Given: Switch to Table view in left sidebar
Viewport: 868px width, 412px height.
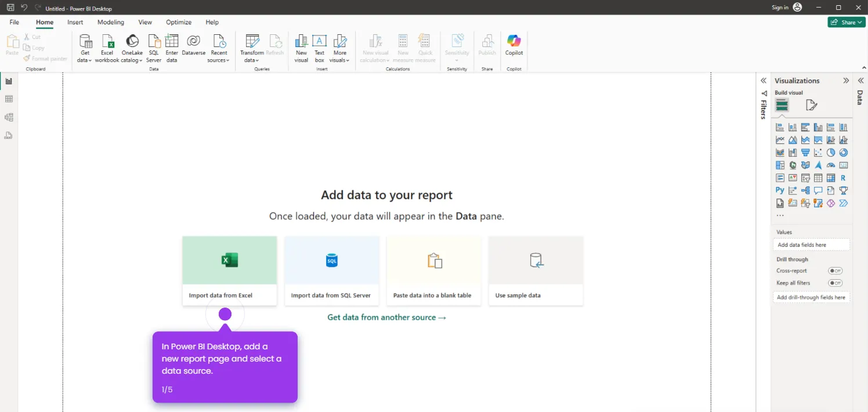Looking at the screenshot, I should (x=9, y=99).
